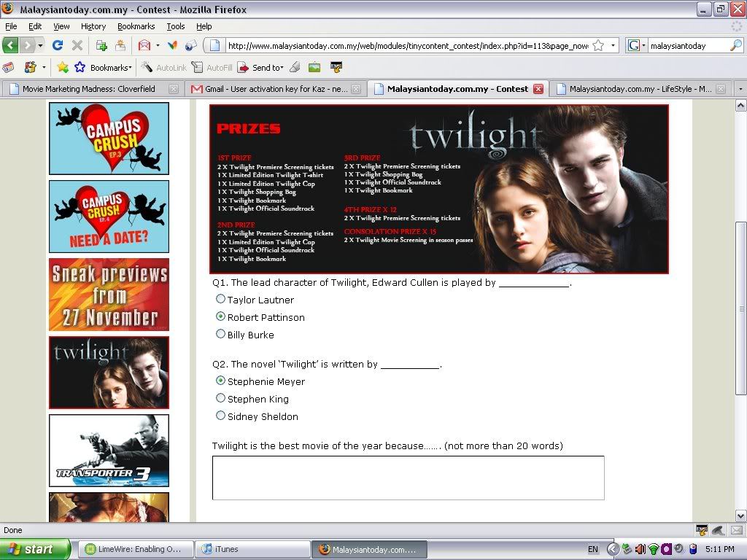Choose Stephen King for Q2
The width and height of the screenshot is (747, 560).
(x=220, y=398)
